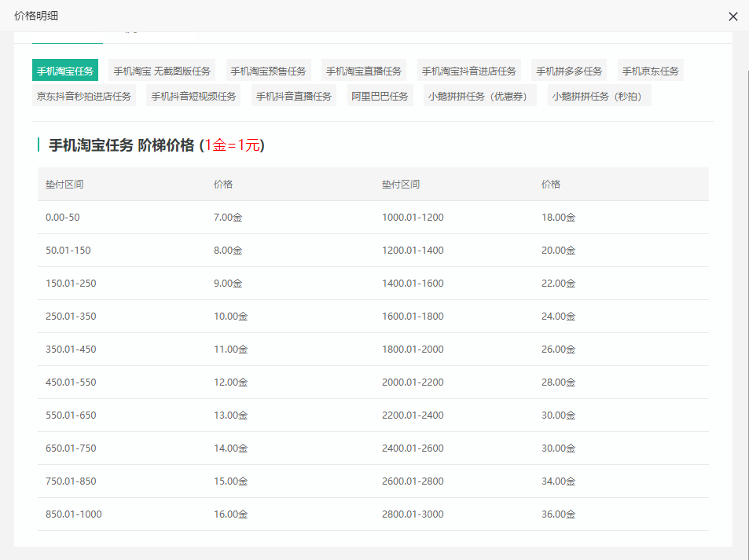Click the 36.00金 price cell
This screenshot has height=560, width=749.
pyautogui.click(x=558, y=514)
